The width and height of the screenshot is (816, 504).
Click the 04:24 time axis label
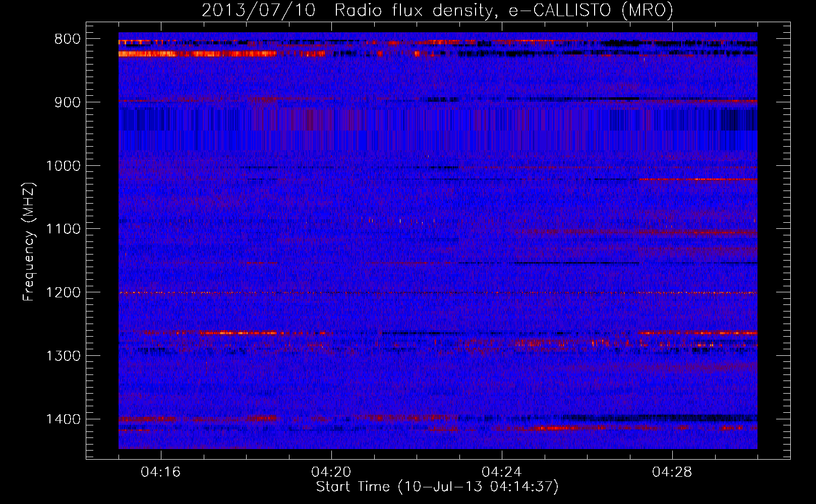coord(502,472)
